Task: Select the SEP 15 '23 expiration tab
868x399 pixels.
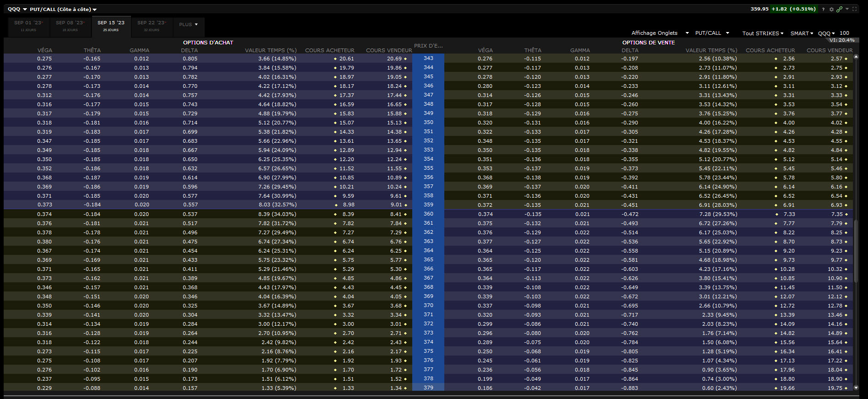Action: point(111,26)
